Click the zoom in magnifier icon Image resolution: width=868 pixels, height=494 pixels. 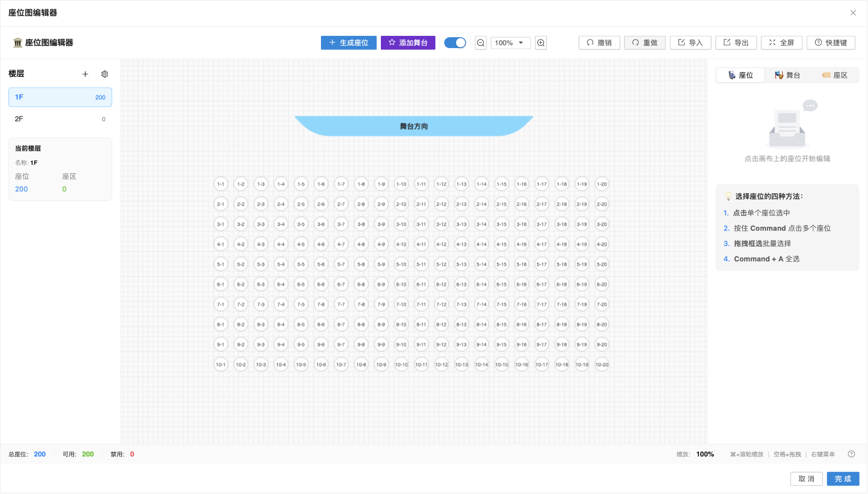(x=541, y=43)
